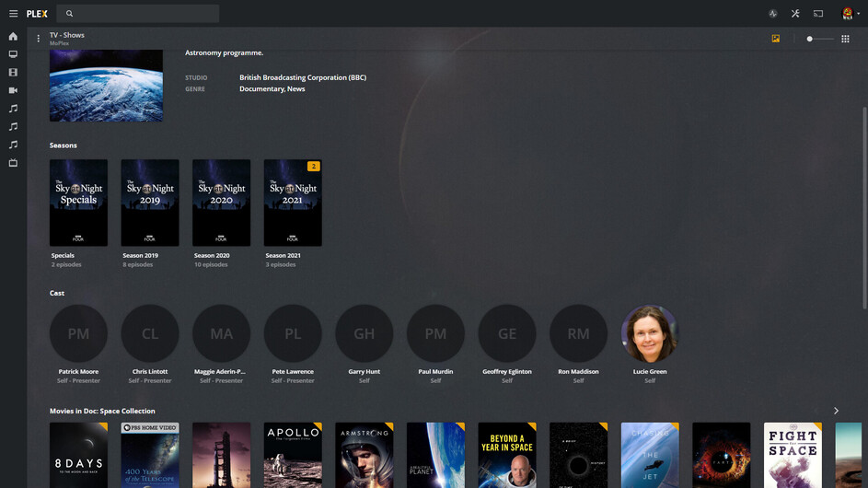
Task: Open studio British Broadcasting Corporation (BBC) link
Action: point(303,77)
